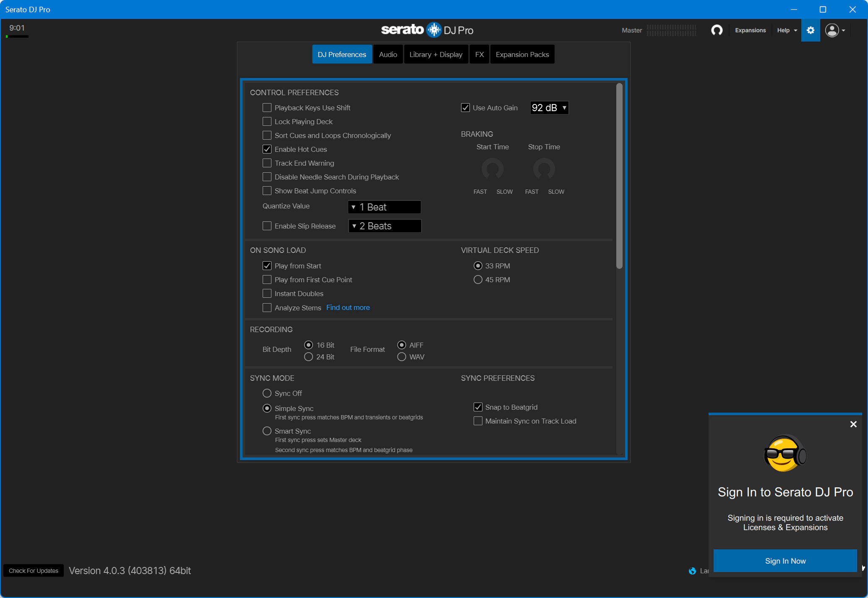868x598 pixels.
Task: Click the Sign In Now button
Action: 785,561
